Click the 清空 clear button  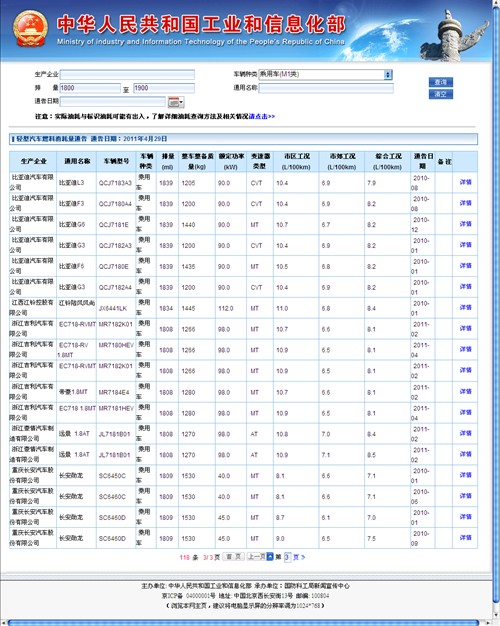pos(440,94)
